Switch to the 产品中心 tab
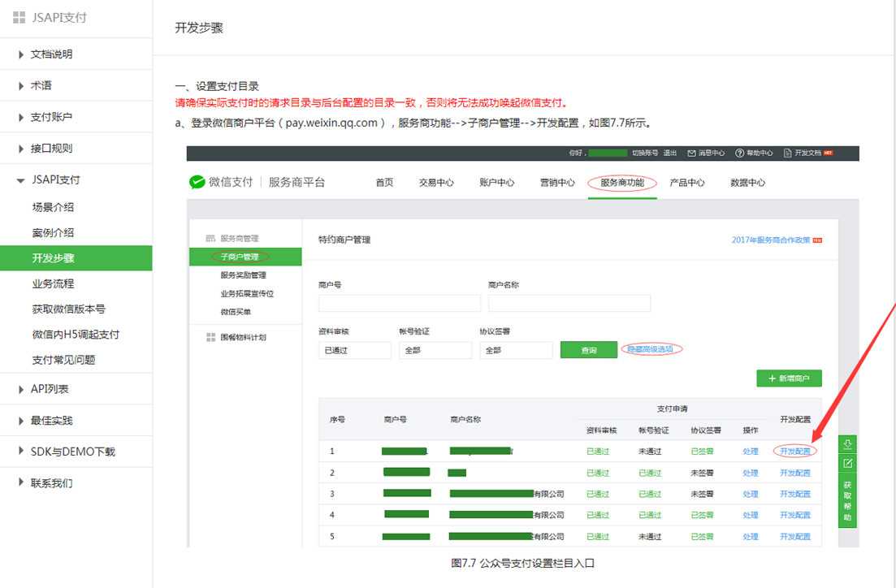Viewport: 896px width, 588px height. tap(687, 182)
